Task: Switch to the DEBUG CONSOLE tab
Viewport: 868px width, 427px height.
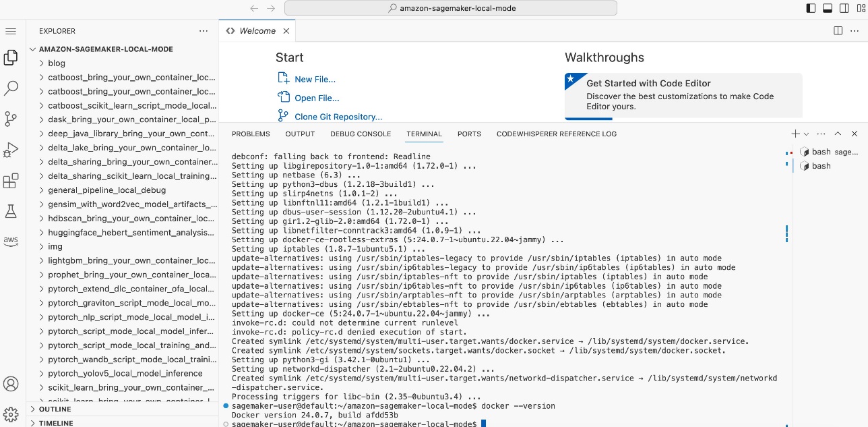Action: (x=361, y=134)
